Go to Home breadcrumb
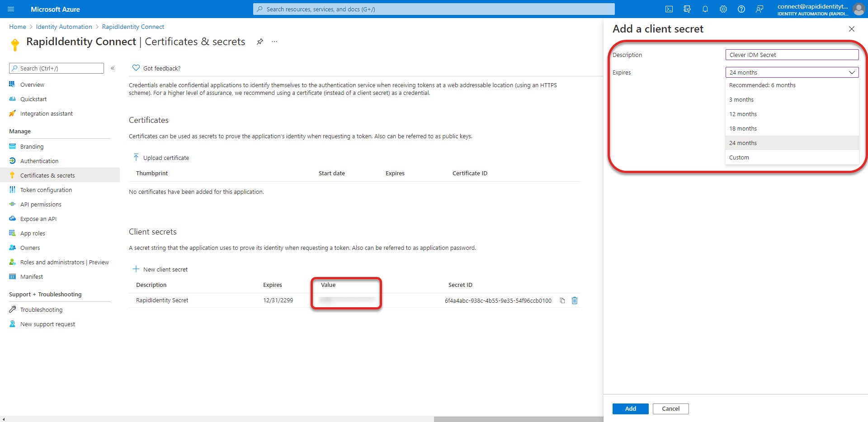This screenshot has width=868, height=422. click(18, 27)
